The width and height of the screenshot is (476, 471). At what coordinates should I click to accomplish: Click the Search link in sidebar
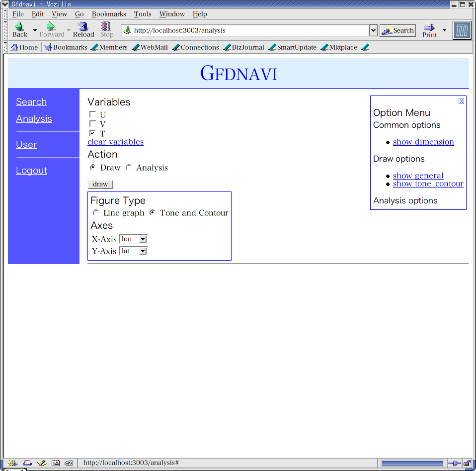31,102
